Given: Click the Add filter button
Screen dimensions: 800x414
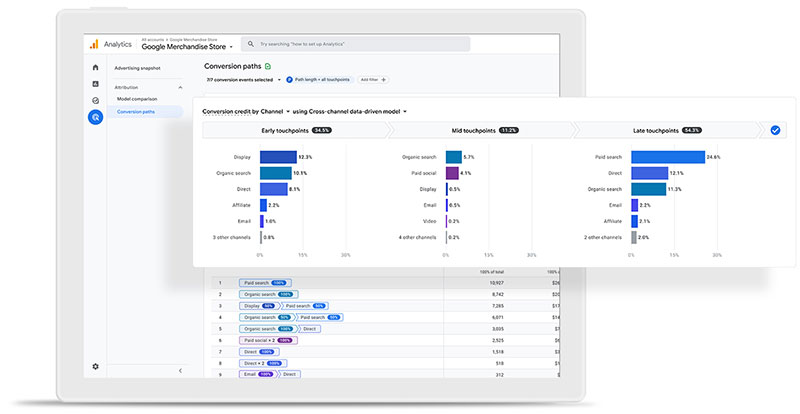Looking at the screenshot, I should pyautogui.click(x=373, y=80).
